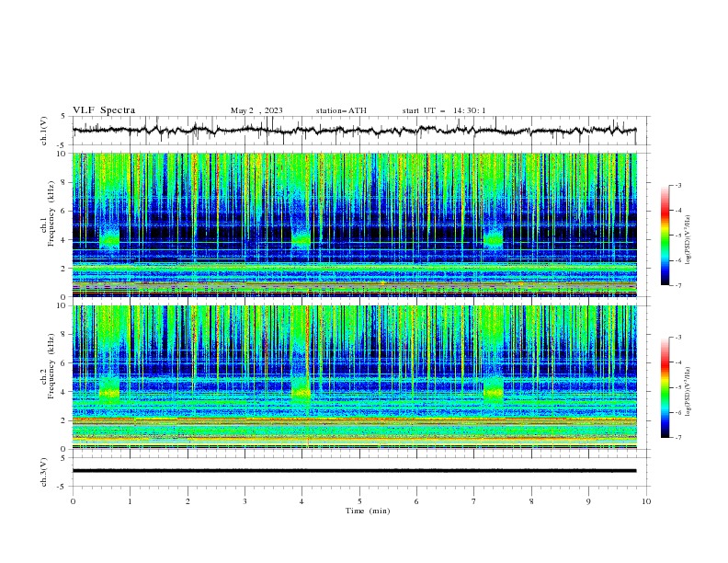Click the "Time (min)" axis title
Image resolution: width=728 pixels, height=563 pixels.
coord(368,511)
